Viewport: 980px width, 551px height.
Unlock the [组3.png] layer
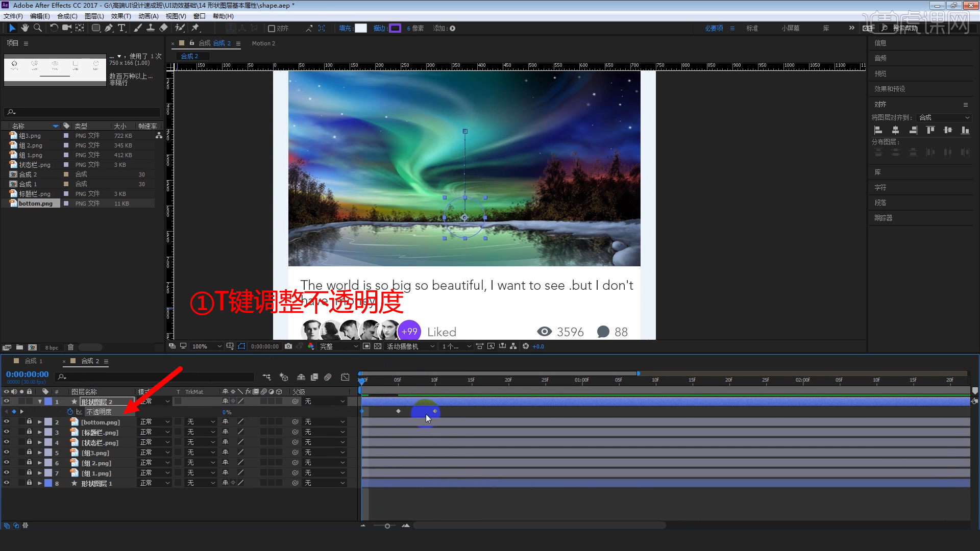pos(29,453)
